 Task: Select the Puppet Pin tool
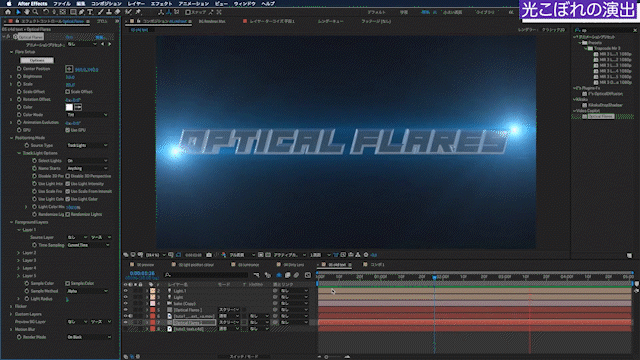(138, 12)
